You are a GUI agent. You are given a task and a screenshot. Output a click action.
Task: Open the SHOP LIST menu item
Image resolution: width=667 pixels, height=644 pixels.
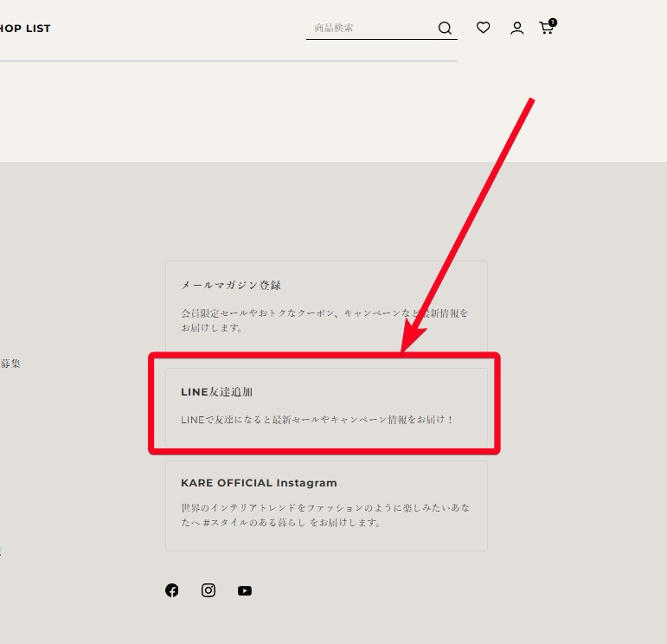[25, 29]
